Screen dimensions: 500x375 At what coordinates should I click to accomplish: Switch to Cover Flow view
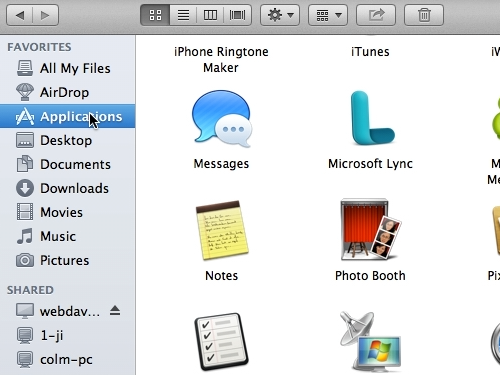tap(237, 15)
